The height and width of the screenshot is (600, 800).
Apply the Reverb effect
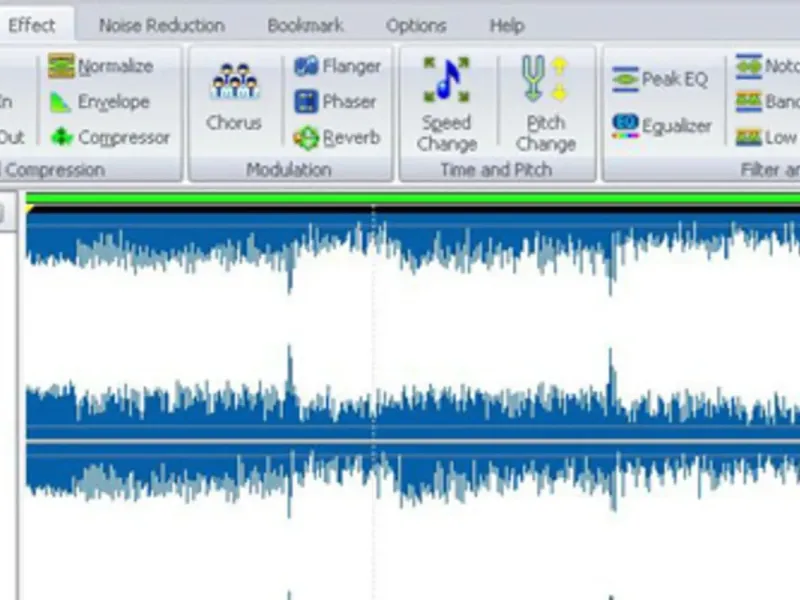337,138
